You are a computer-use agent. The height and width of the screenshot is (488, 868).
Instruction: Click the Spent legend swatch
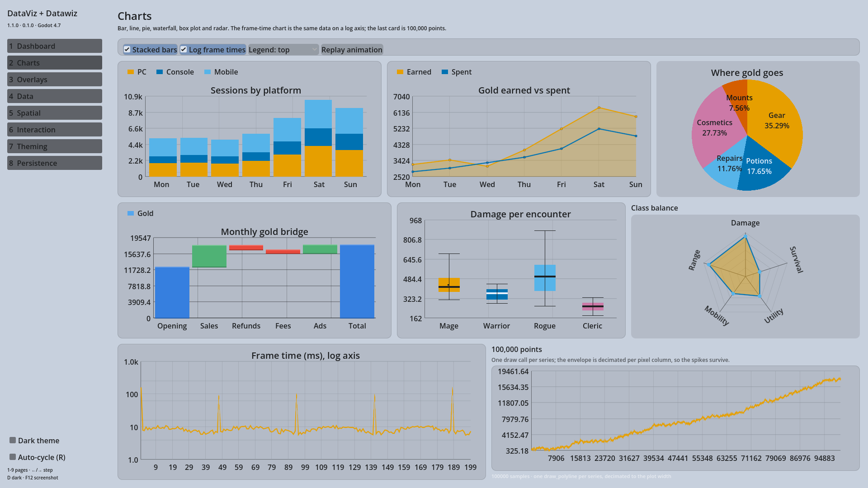pyautogui.click(x=445, y=72)
